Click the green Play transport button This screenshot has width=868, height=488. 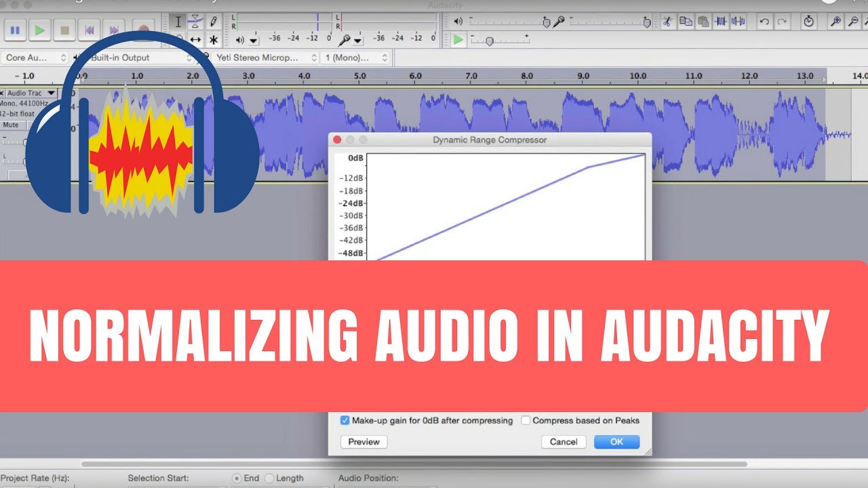pyautogui.click(x=40, y=30)
